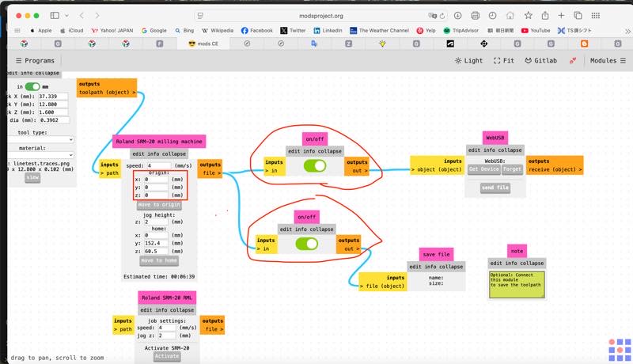This screenshot has height=364, width=633.
Task: Click the view button under linetest.traces.png
Action: click(32, 177)
